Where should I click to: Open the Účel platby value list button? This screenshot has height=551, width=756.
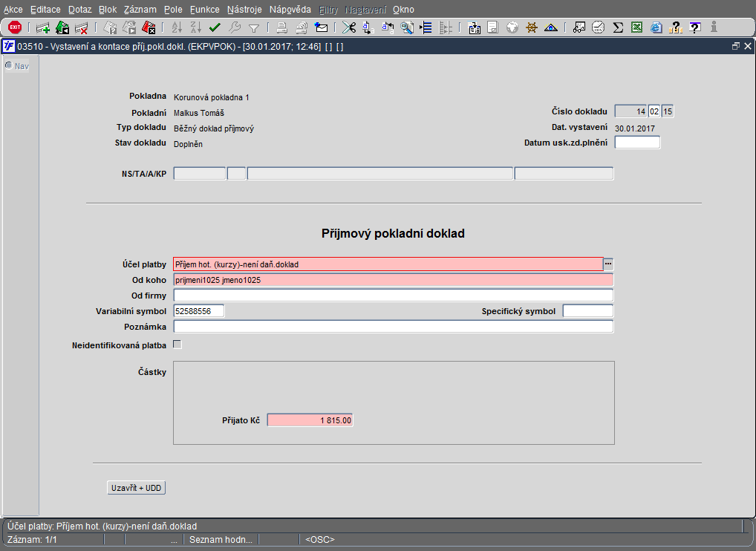point(608,264)
